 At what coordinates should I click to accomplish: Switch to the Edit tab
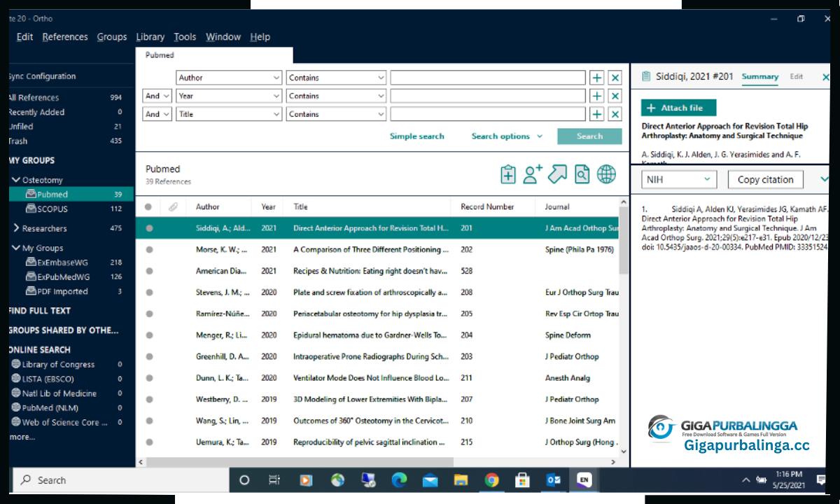click(797, 77)
